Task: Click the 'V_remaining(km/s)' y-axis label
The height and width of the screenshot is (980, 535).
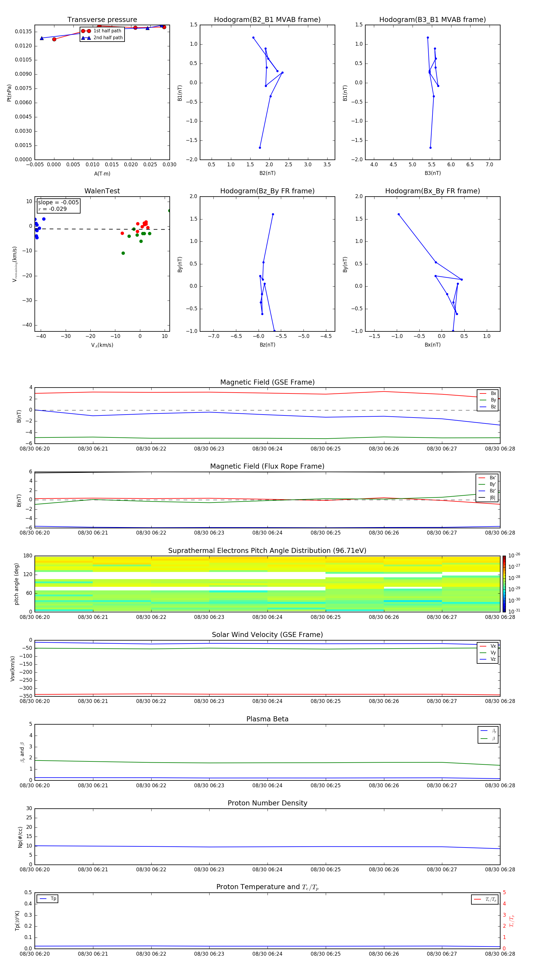Action: point(15,264)
